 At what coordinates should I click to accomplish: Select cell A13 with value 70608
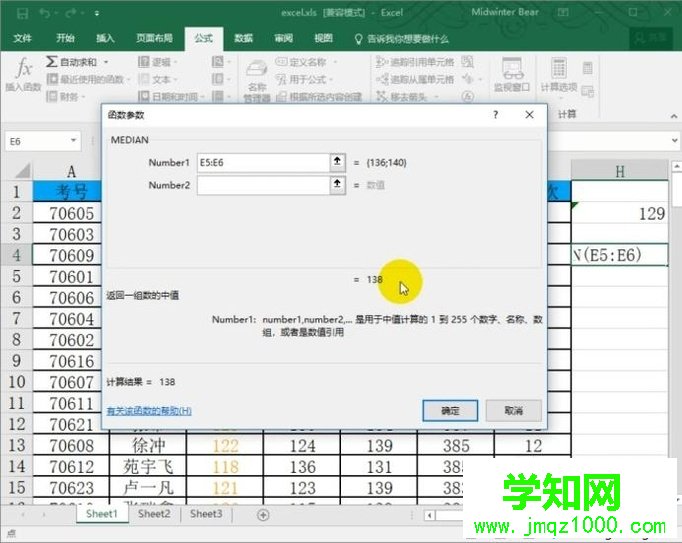pyautogui.click(x=71, y=445)
